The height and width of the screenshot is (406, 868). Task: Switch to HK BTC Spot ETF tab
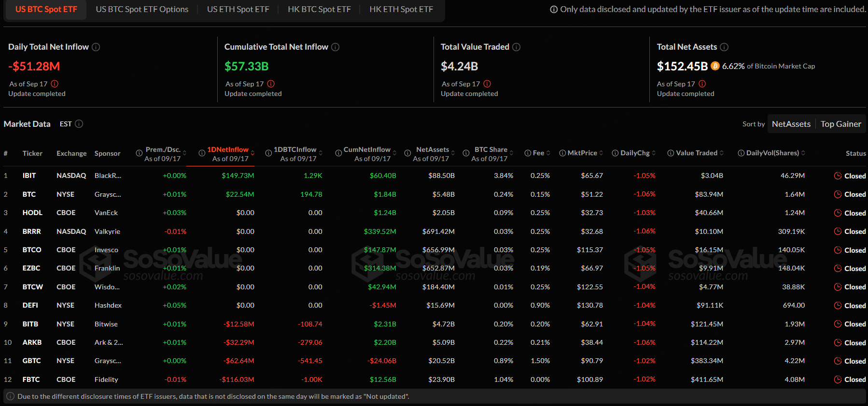pos(319,9)
